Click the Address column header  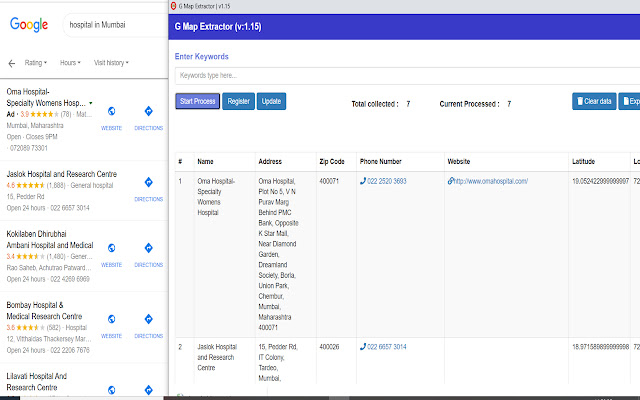click(x=270, y=162)
